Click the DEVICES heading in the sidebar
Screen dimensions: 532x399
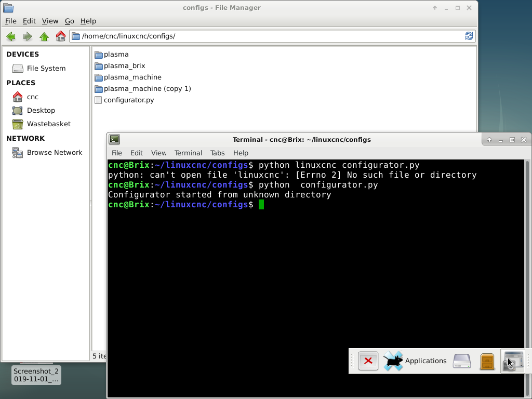pyautogui.click(x=22, y=54)
